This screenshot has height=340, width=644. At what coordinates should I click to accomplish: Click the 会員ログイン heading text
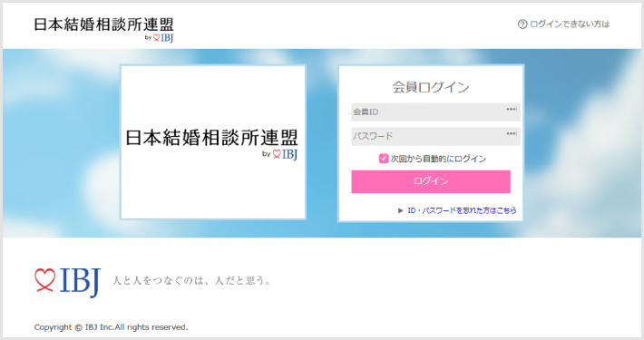[431, 87]
